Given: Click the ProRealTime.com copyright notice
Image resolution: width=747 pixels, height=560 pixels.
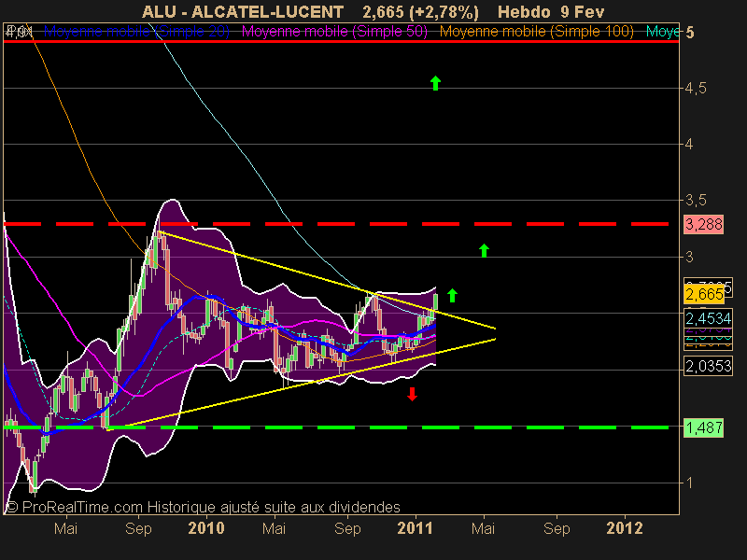Looking at the screenshot, I should coord(203,507).
